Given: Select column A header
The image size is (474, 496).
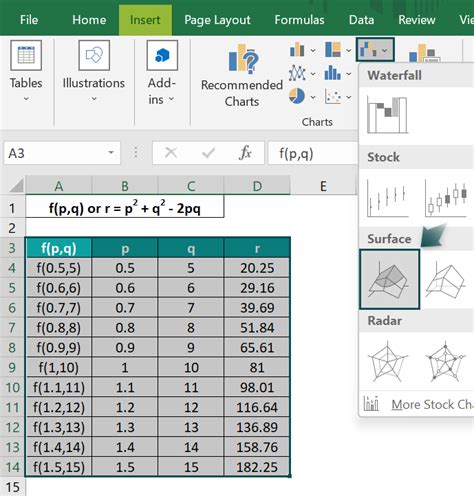Looking at the screenshot, I should [x=59, y=186].
